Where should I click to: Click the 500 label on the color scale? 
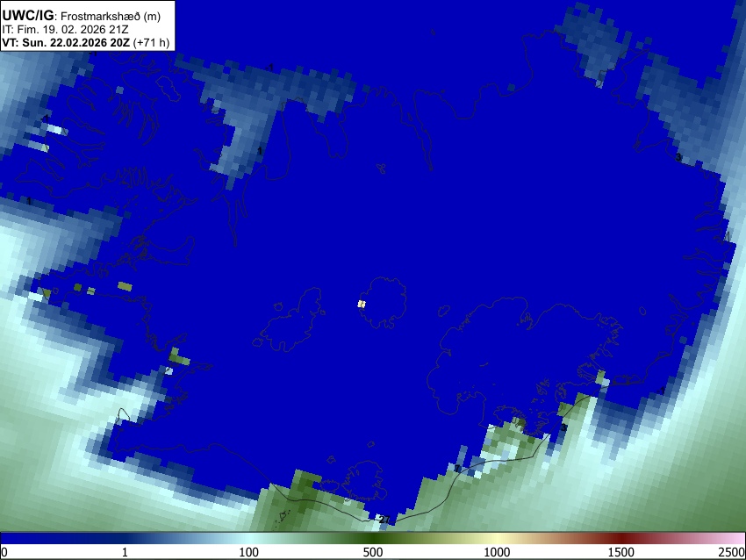372,552
